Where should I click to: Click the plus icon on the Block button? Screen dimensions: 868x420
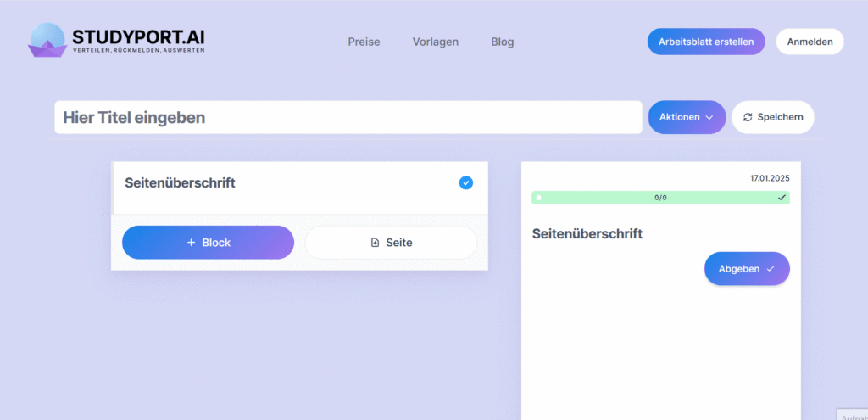[191, 243]
